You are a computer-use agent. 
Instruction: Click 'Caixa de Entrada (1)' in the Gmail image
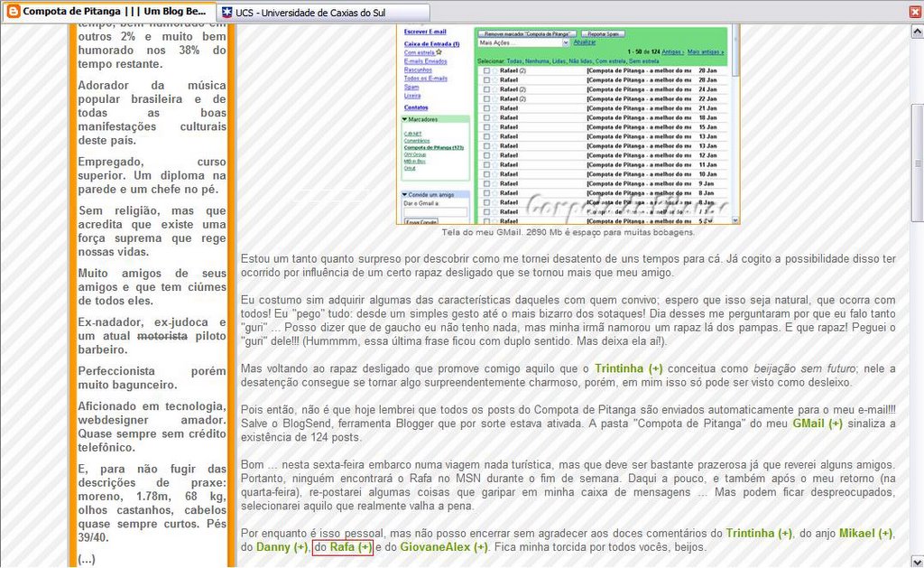pos(432,44)
